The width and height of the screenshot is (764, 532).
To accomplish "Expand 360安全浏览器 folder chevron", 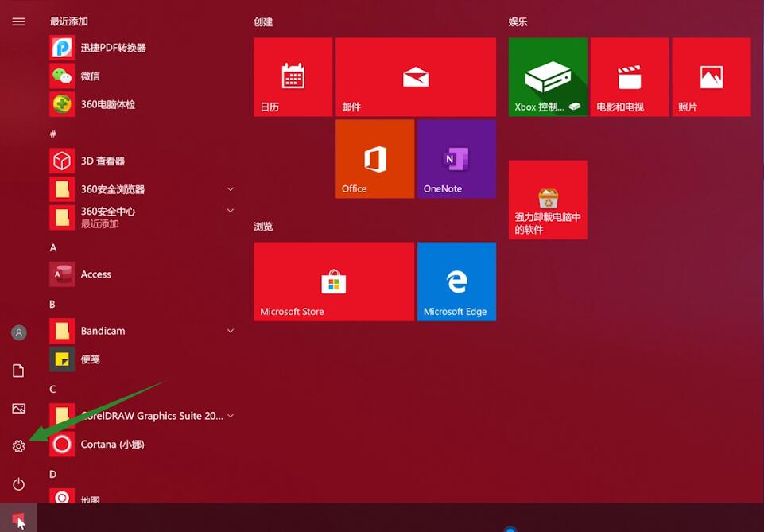I will pos(231,188).
